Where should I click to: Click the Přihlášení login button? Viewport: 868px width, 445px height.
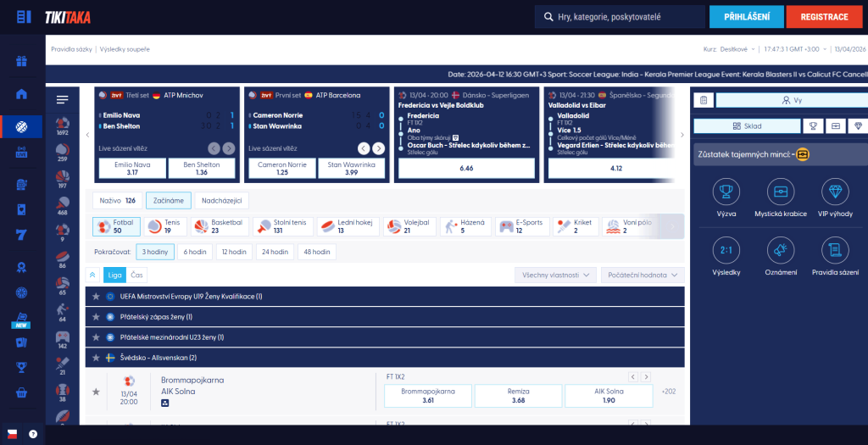coord(746,17)
